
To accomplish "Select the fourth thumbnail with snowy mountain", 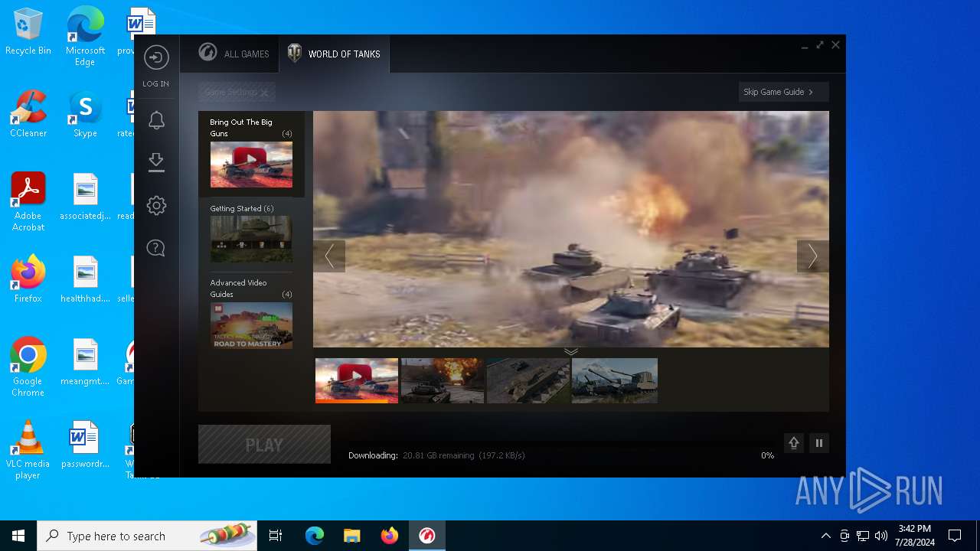I will pyautogui.click(x=615, y=380).
